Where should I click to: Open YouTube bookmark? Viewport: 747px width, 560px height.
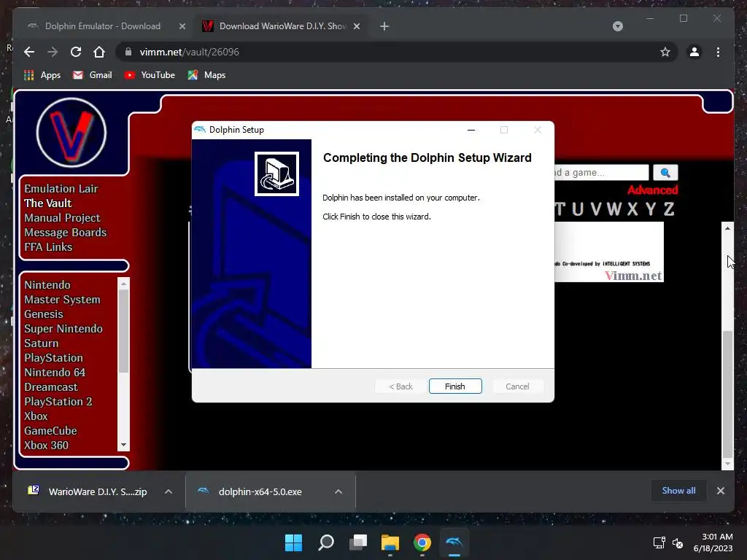click(149, 75)
